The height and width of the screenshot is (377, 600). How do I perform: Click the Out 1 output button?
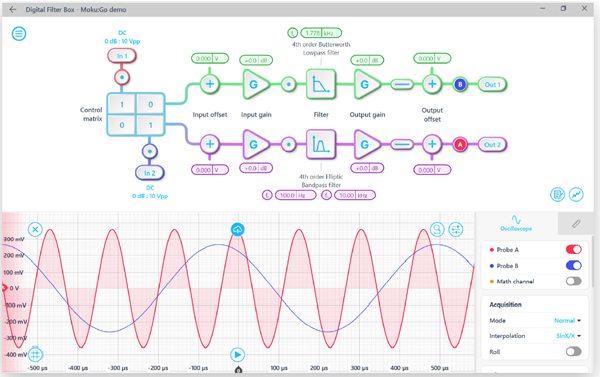[x=492, y=85]
